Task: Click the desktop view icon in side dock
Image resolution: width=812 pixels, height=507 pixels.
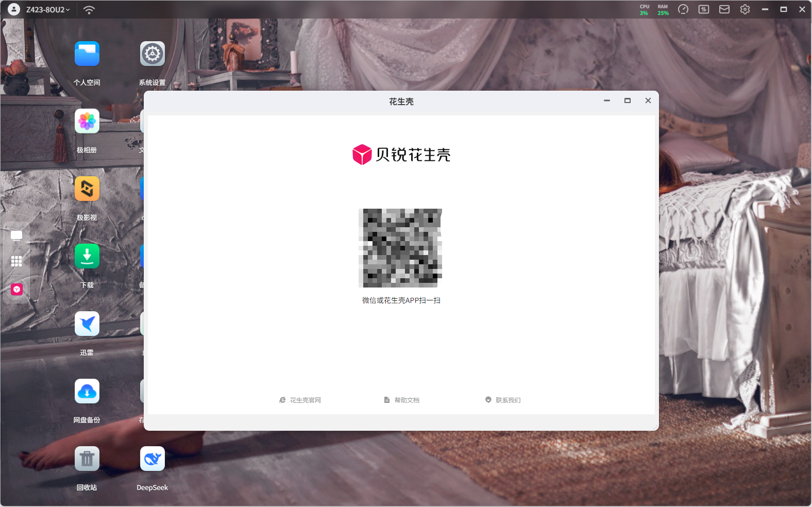Action: [x=16, y=235]
